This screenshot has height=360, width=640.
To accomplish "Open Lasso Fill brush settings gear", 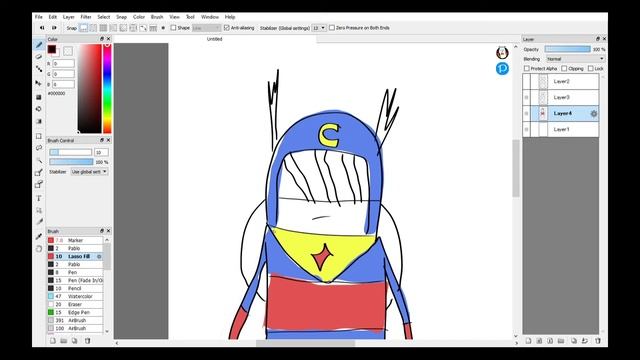I will 99,256.
